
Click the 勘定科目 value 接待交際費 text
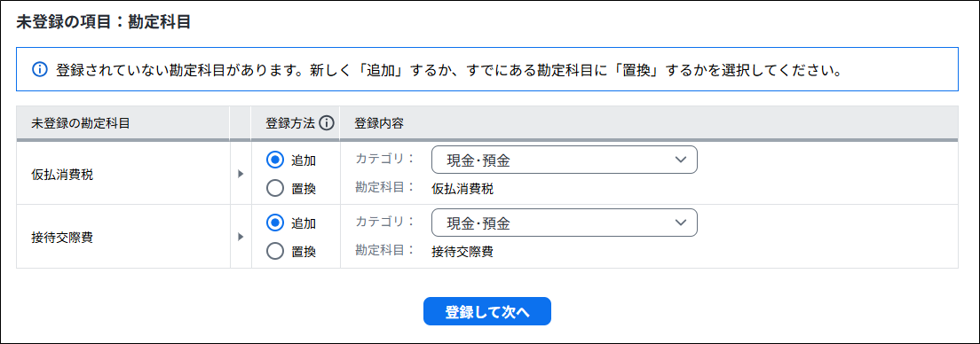462,252
